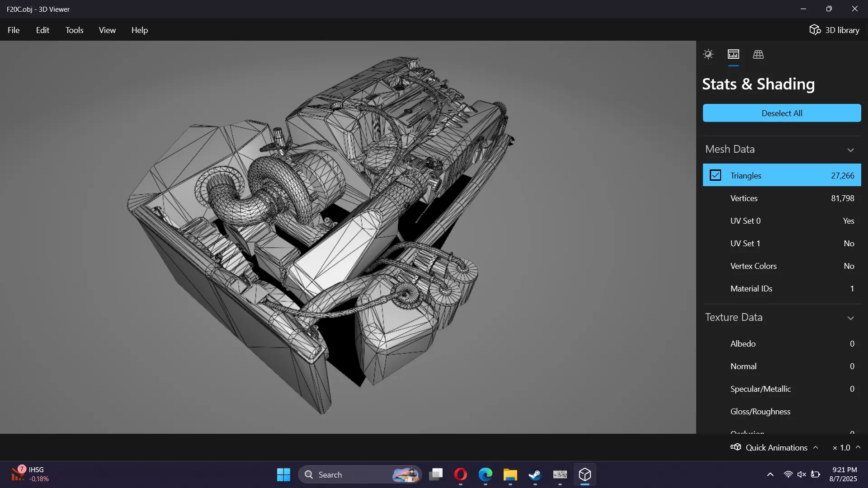Select the UV Set 0 row
This screenshot has height=488, width=868.
(782, 221)
